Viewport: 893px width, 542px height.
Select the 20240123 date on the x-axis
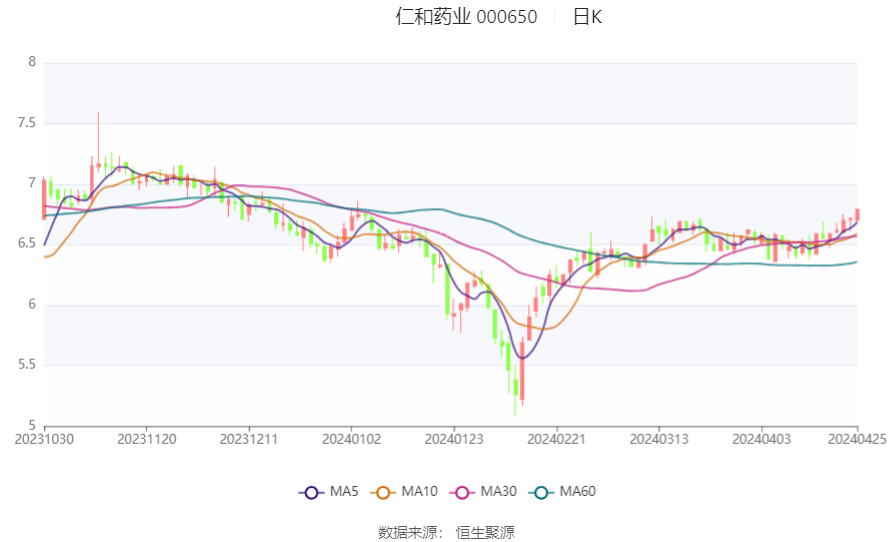[x=454, y=440]
